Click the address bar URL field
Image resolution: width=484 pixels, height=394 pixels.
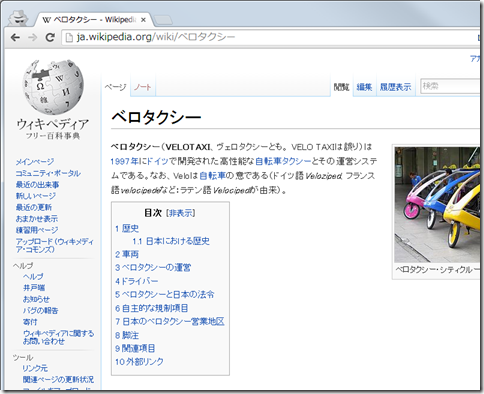[x=270, y=37]
